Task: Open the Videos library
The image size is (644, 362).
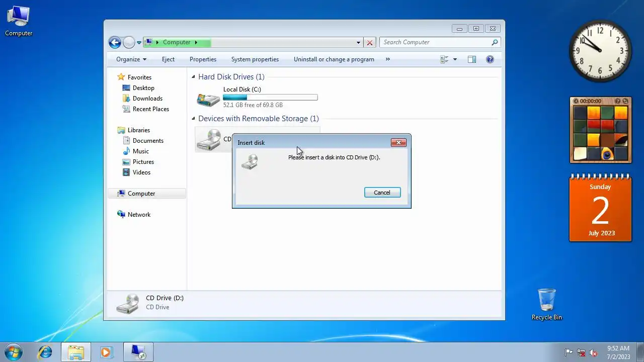Action: pyautogui.click(x=141, y=172)
